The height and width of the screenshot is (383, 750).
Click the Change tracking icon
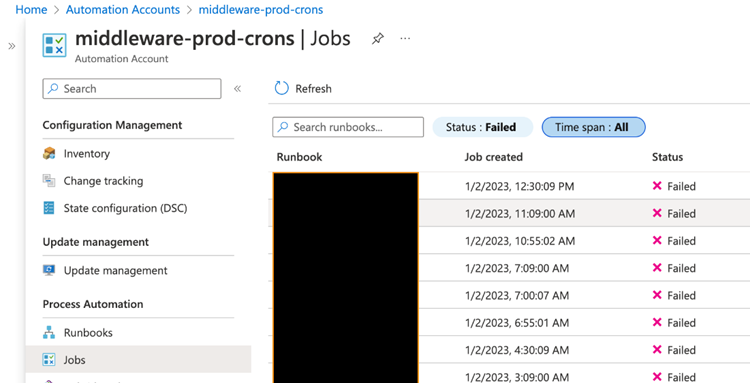click(x=49, y=181)
